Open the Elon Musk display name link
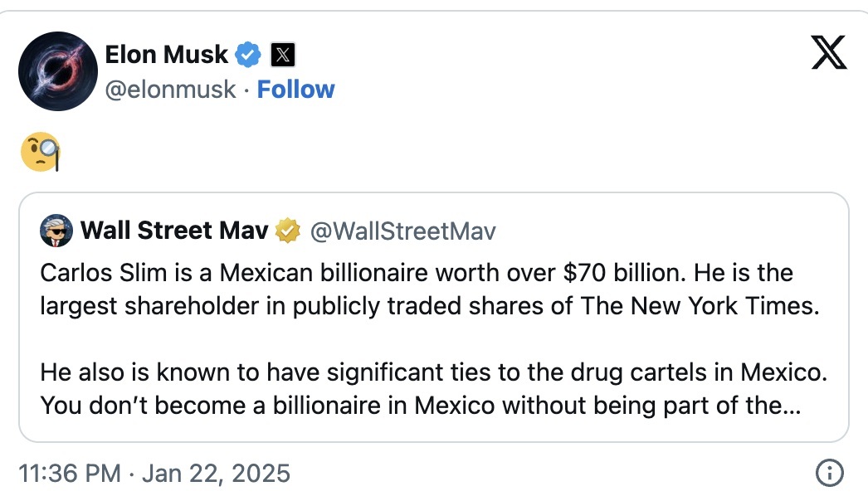Viewport: 868px width, 496px height. (167, 55)
